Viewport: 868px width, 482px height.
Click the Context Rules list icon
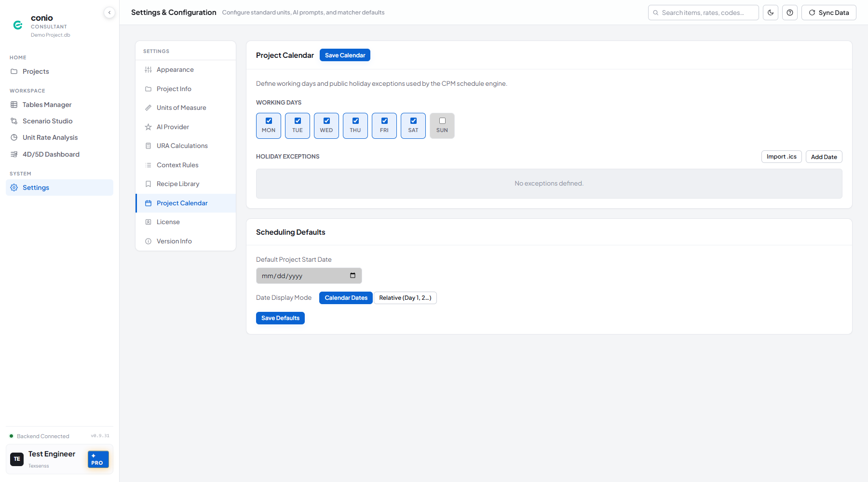pos(148,165)
